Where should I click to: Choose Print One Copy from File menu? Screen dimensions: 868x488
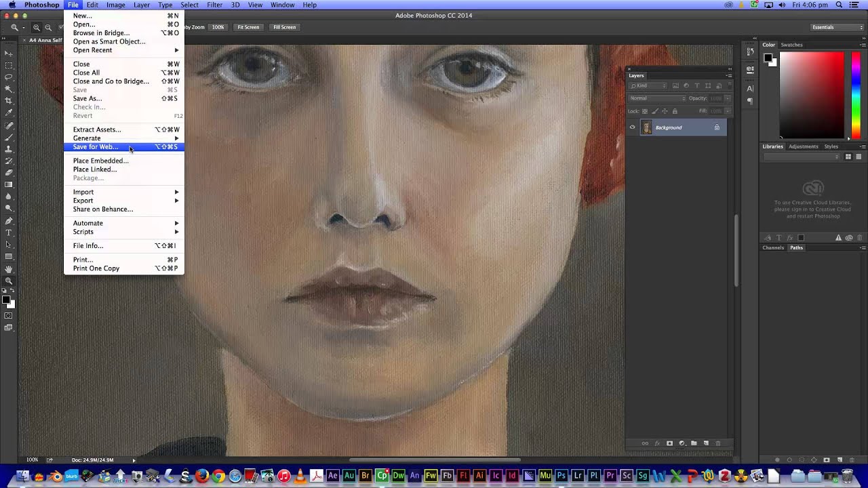point(124,268)
